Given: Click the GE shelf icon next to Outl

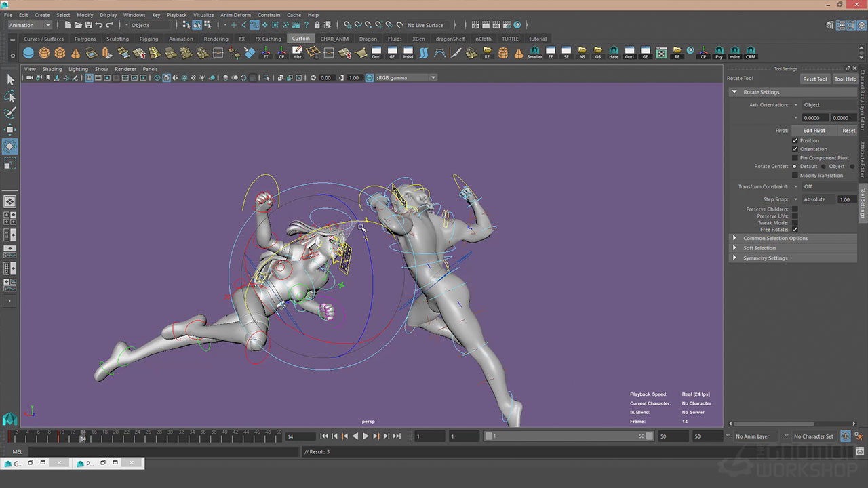Looking at the screenshot, I should [x=392, y=53].
